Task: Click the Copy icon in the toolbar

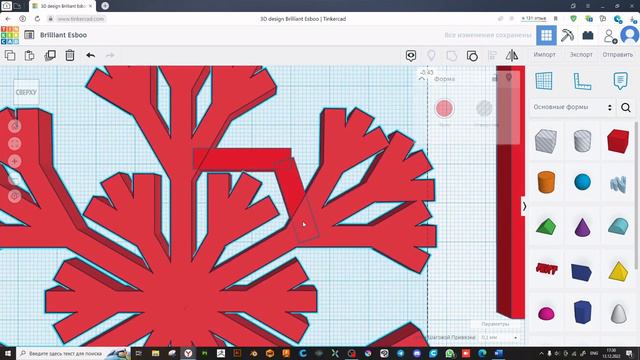Action: click(x=10, y=55)
